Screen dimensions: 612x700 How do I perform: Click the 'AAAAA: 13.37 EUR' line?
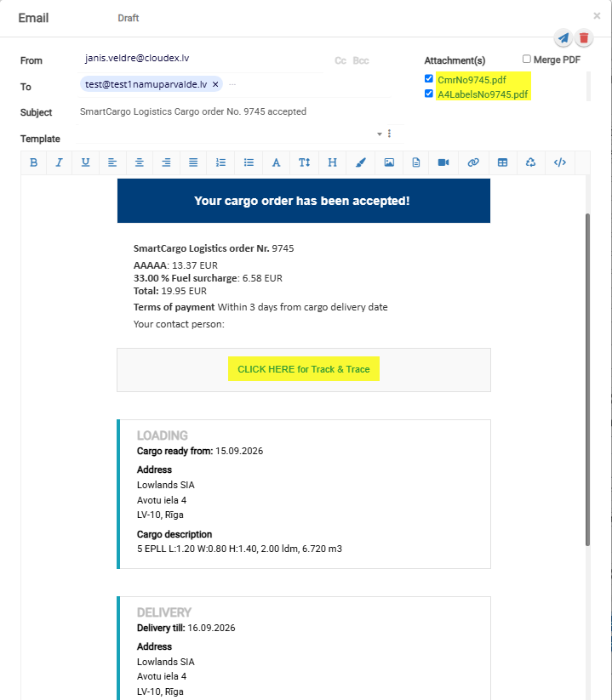coord(175,265)
